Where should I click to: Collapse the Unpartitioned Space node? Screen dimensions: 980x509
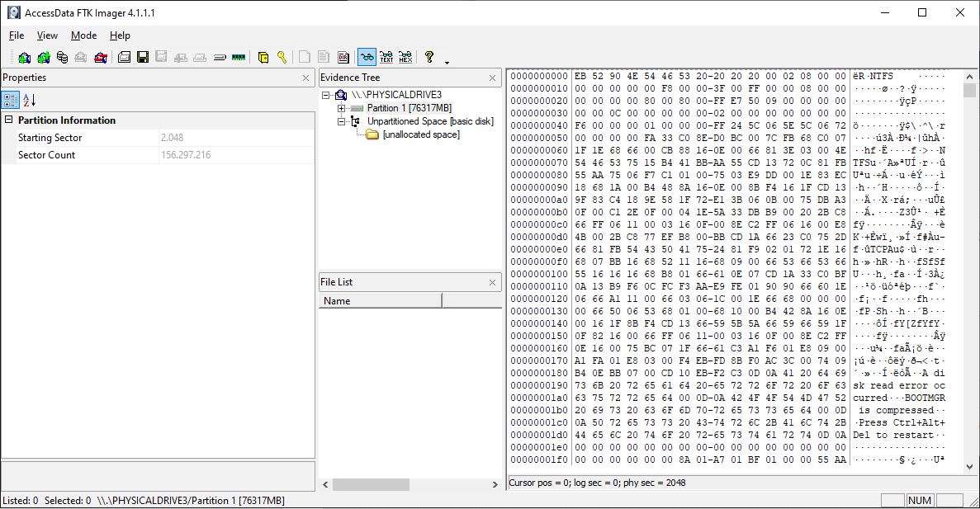(341, 121)
